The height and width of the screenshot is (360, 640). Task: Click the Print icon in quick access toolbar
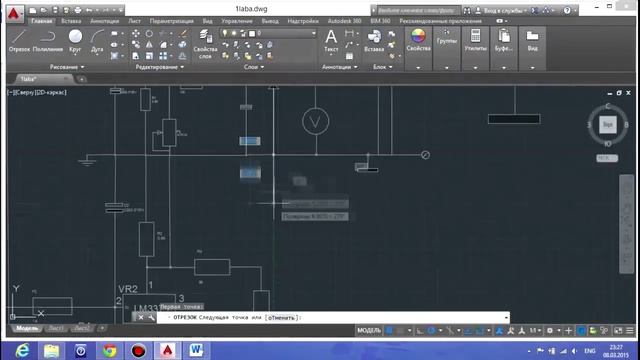tap(78, 10)
